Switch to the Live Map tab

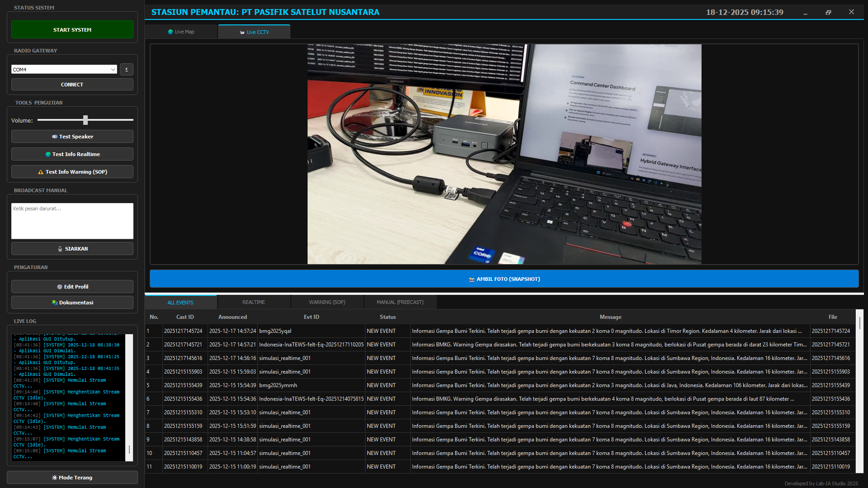181,32
